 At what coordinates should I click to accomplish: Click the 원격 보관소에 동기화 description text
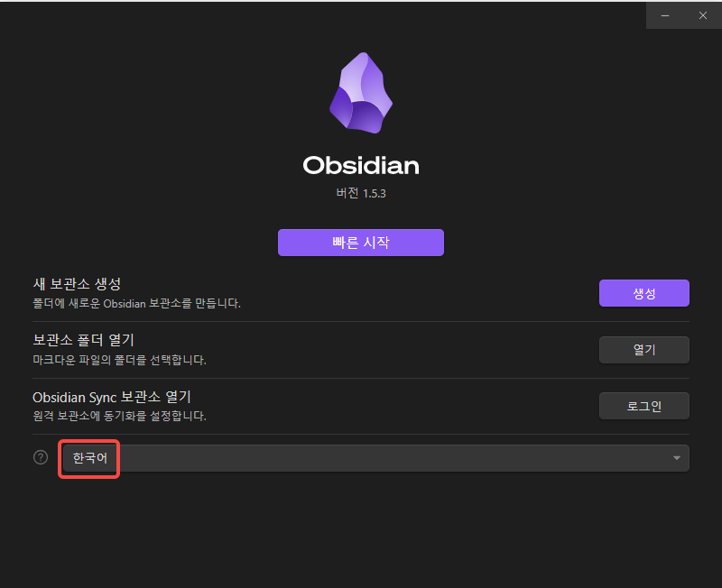119,416
